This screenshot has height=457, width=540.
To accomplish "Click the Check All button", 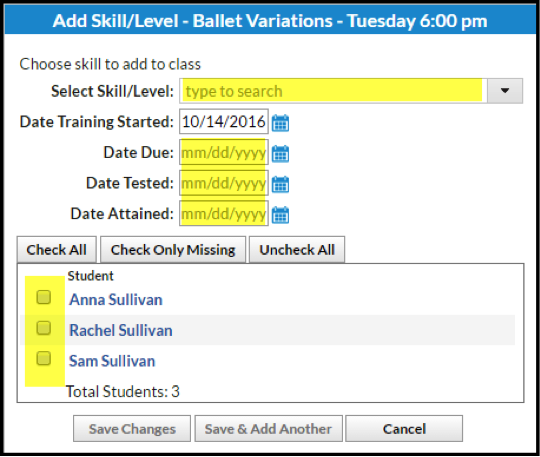I will tap(57, 250).
